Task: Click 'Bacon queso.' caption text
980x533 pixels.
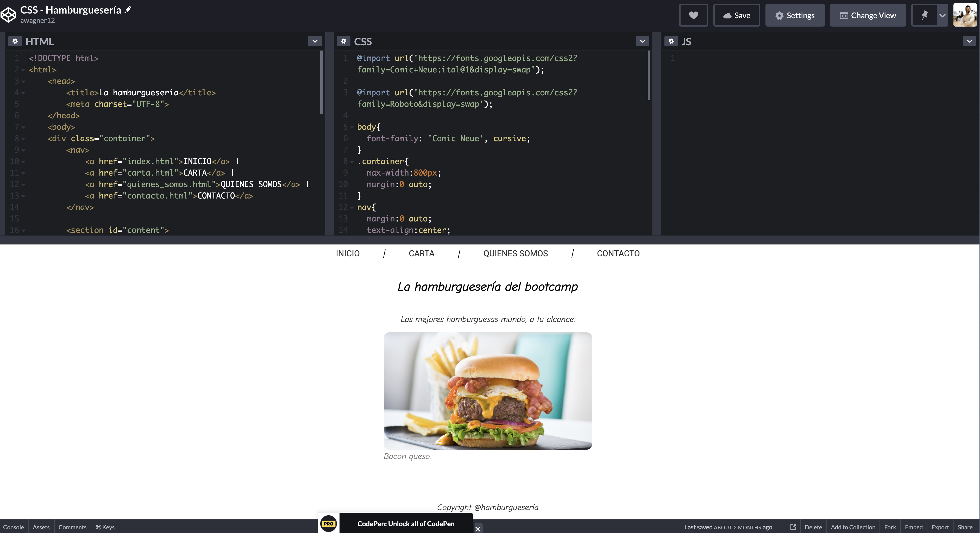Action: (x=407, y=456)
